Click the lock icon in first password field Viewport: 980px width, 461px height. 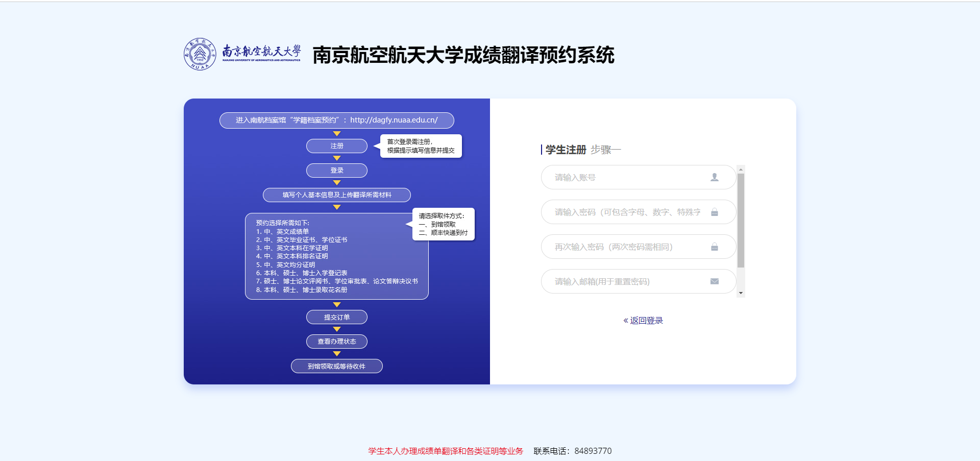click(714, 212)
